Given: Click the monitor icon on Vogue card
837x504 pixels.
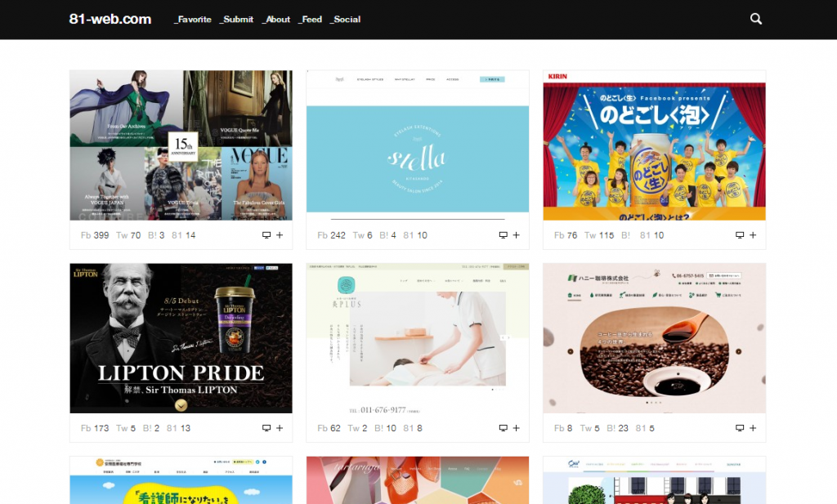Looking at the screenshot, I should coord(266,235).
